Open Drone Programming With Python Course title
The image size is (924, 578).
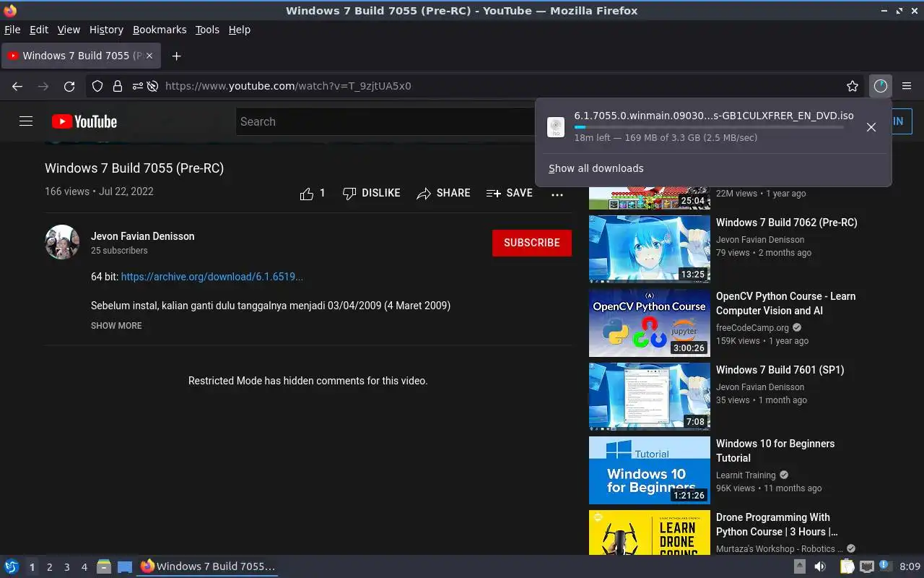click(x=777, y=525)
